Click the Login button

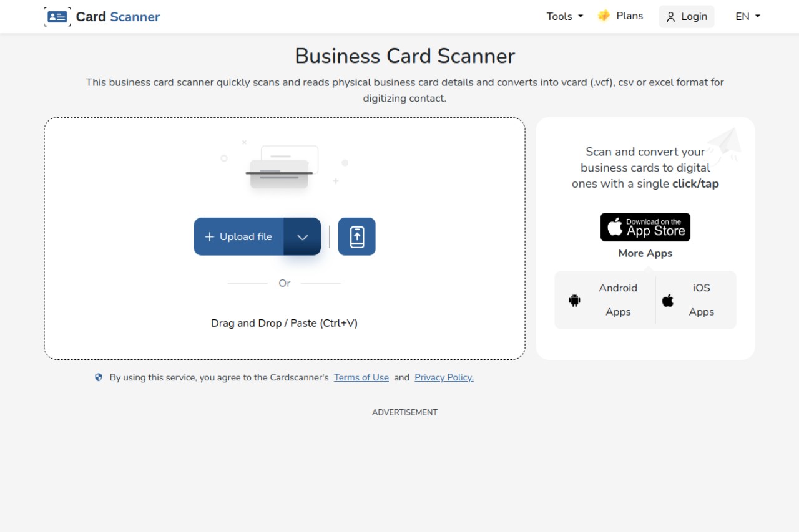tap(687, 17)
